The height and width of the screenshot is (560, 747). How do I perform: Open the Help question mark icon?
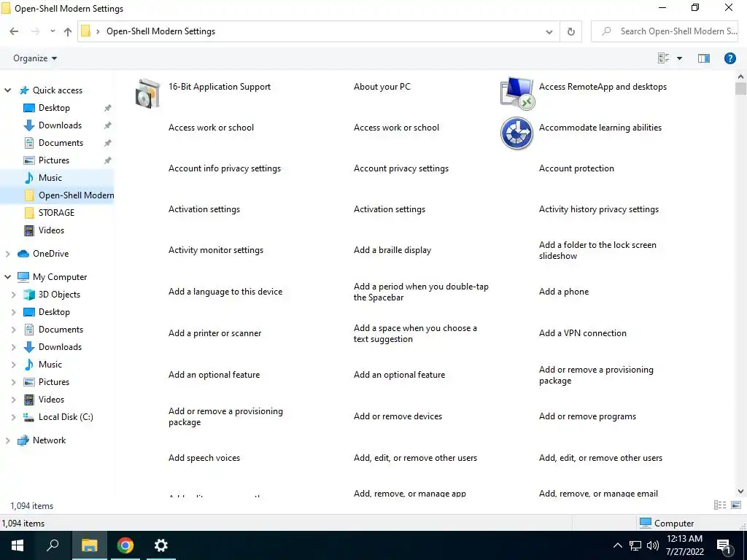[729, 58]
